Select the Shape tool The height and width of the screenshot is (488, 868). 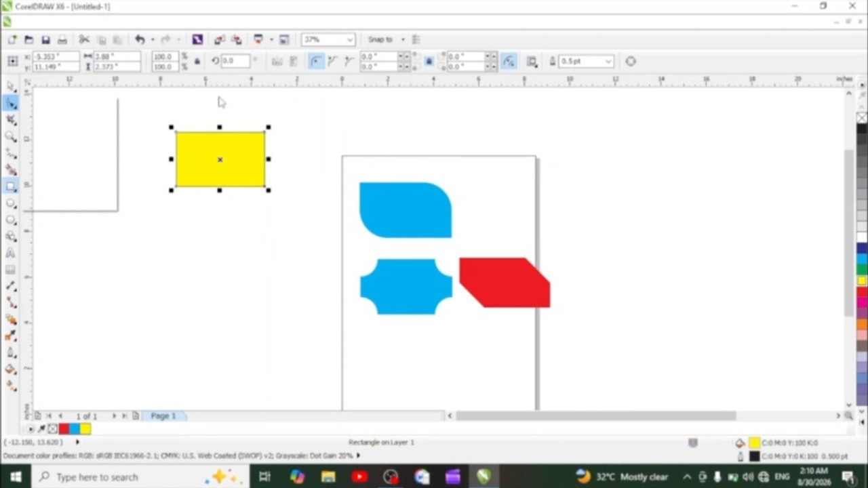11,103
